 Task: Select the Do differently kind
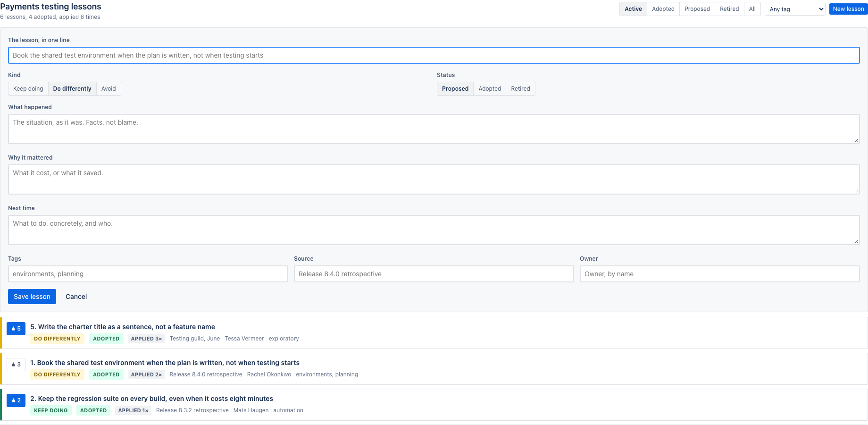pyautogui.click(x=72, y=89)
